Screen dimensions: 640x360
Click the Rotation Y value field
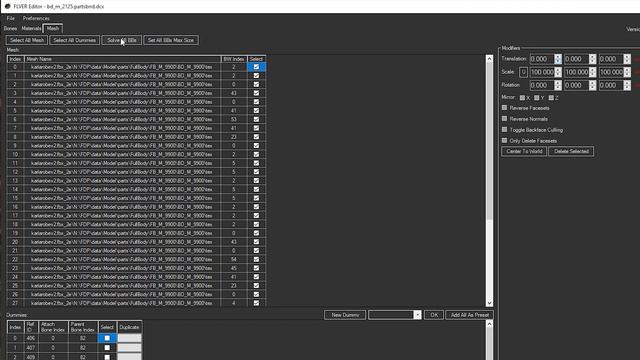[576, 85]
